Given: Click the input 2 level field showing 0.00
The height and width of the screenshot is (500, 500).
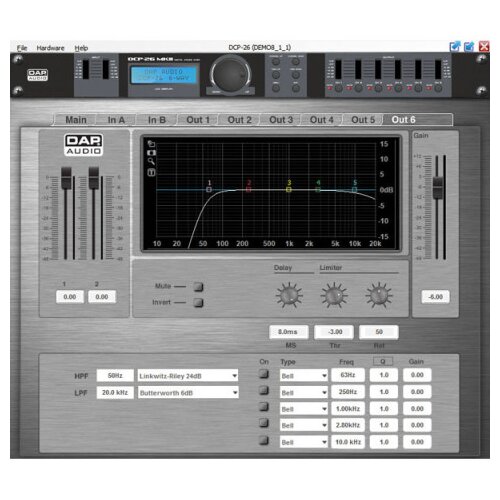Looking at the screenshot, I should (x=102, y=297).
